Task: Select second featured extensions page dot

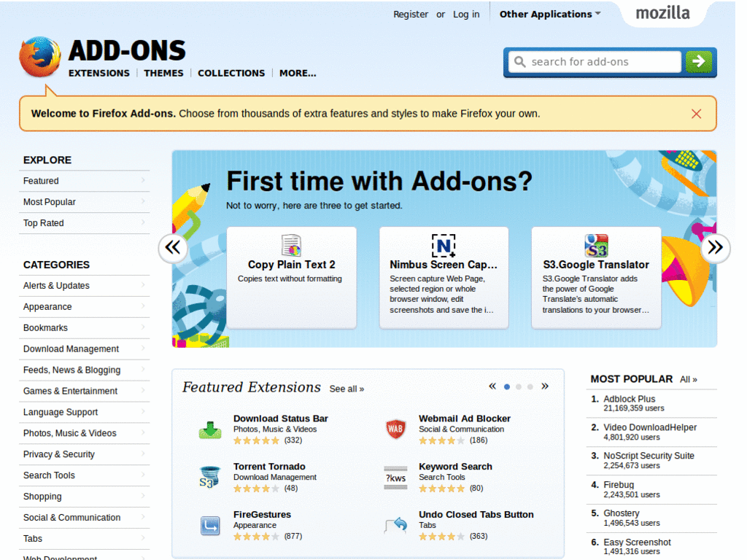Action: pyautogui.click(x=519, y=386)
